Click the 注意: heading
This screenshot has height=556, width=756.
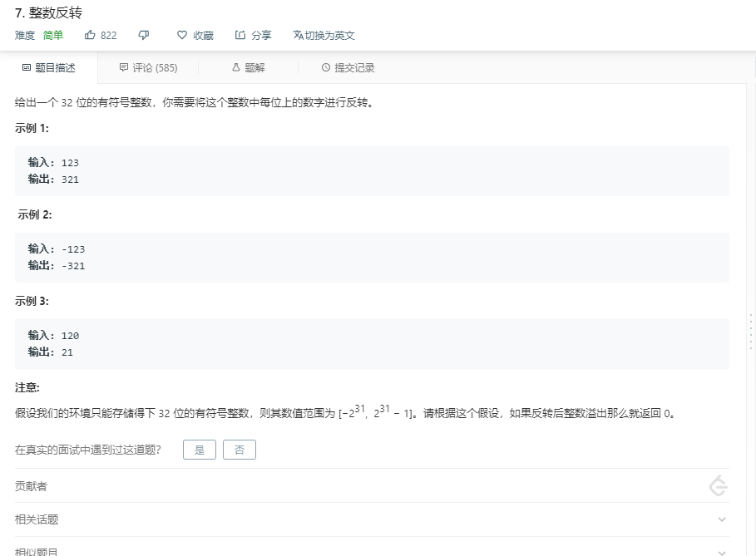(x=27, y=388)
